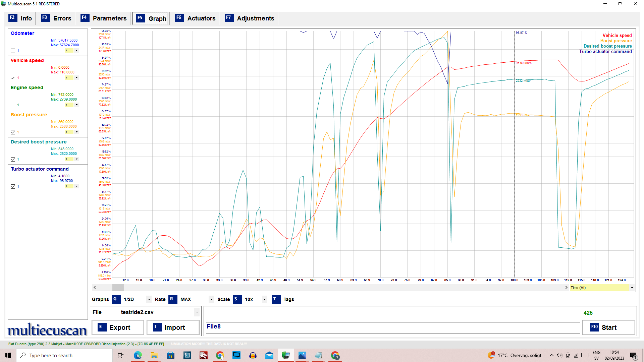Uncheck the Desired boost pressure checkbox
Viewport: 644px width, 362px height.
click(x=13, y=159)
